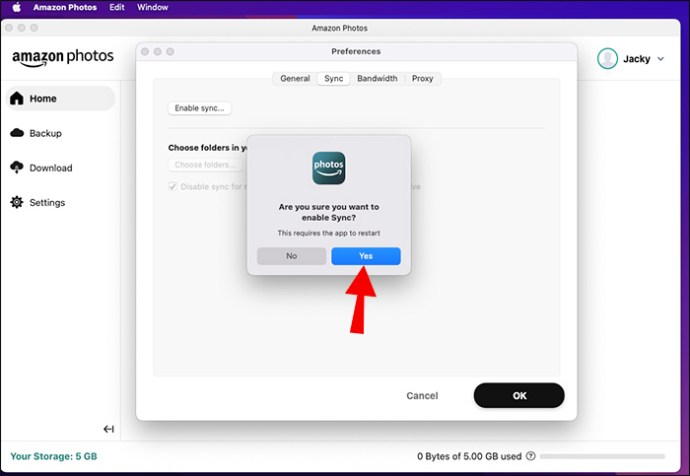Open the Edit menu

[117, 7]
